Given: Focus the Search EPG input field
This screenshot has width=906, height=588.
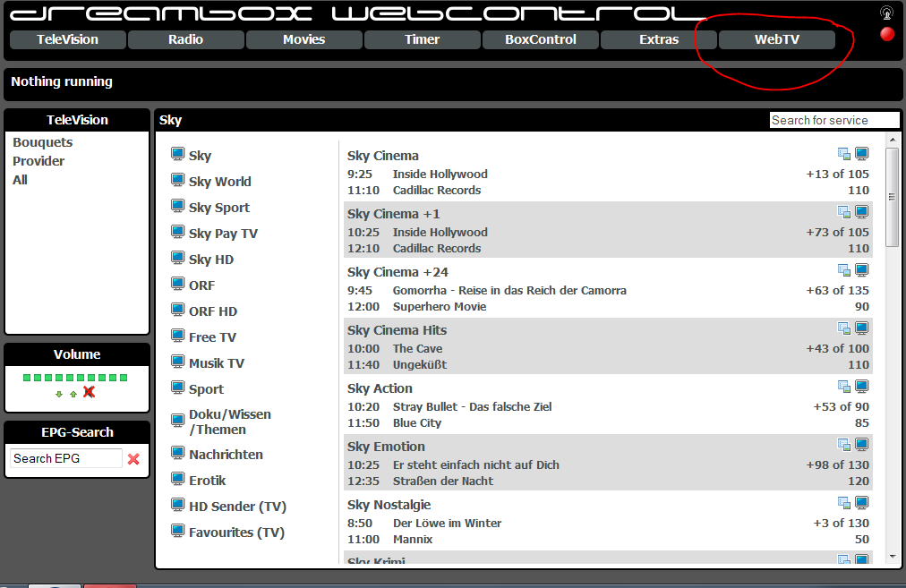Looking at the screenshot, I should 66,458.
